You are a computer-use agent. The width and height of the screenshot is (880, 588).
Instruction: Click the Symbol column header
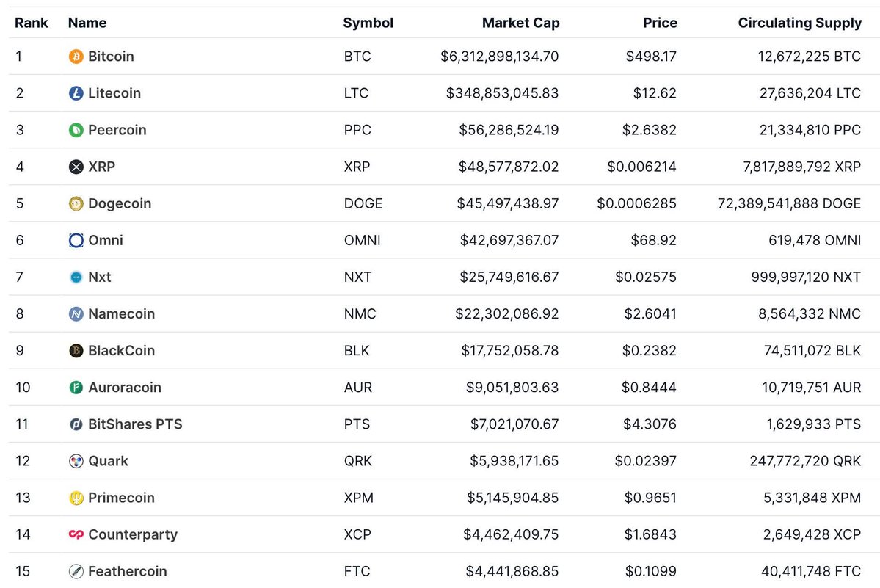(368, 23)
